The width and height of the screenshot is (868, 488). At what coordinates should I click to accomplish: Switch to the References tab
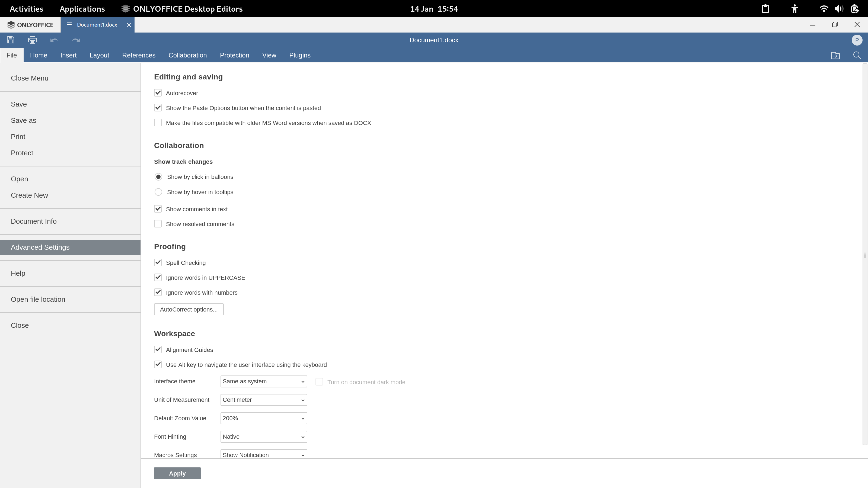[139, 55]
